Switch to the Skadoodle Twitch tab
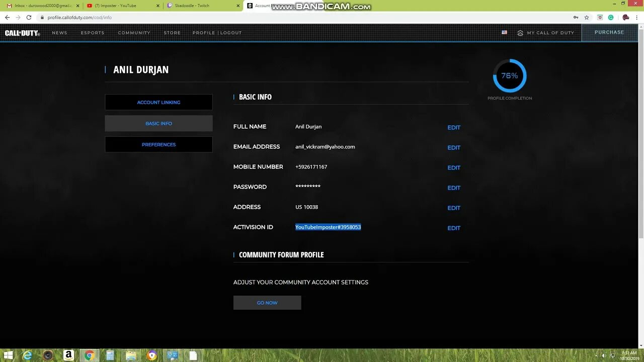Image resolution: width=644 pixels, height=362 pixels. tap(203, 6)
